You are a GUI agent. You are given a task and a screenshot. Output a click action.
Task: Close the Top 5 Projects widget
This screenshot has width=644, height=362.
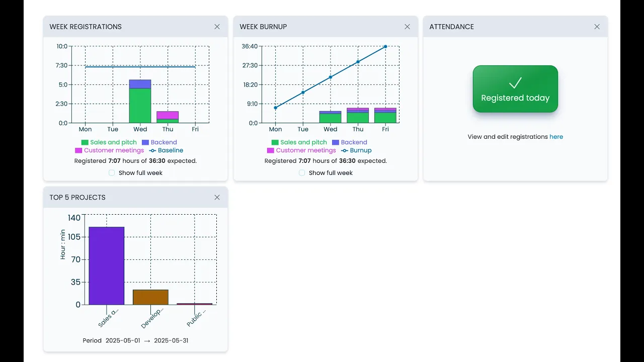pos(217,198)
